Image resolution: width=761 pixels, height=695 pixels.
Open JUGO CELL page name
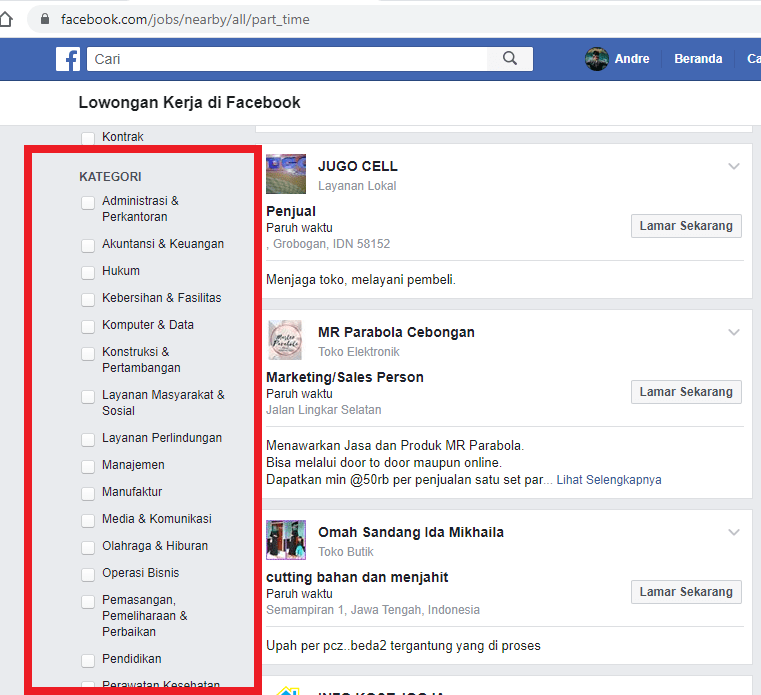tap(358, 166)
